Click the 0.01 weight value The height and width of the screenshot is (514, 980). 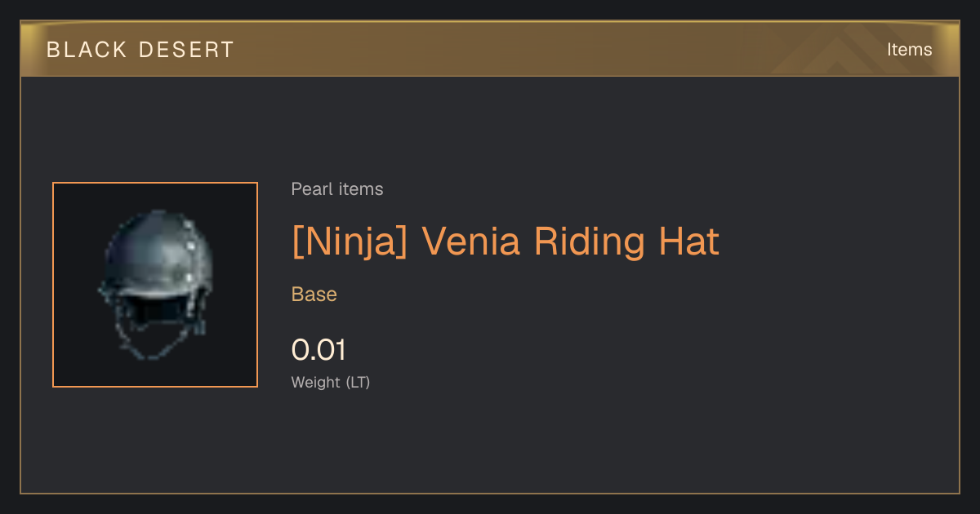(x=318, y=350)
